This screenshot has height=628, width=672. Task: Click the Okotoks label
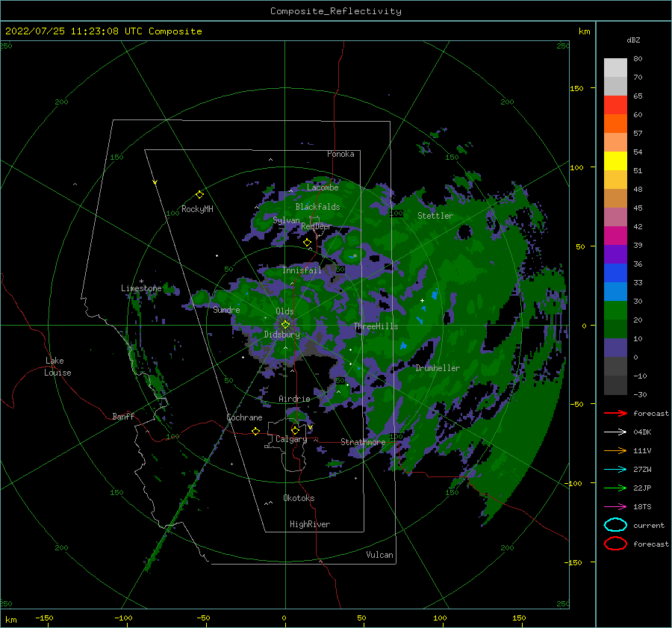299,497
